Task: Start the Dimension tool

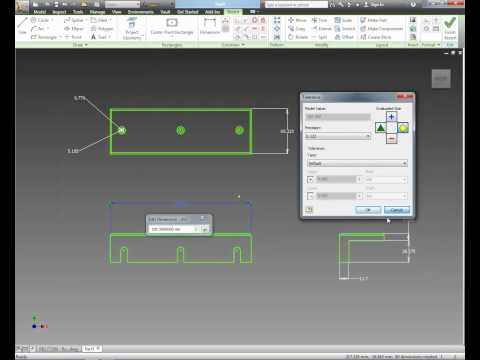Action: coord(210,27)
